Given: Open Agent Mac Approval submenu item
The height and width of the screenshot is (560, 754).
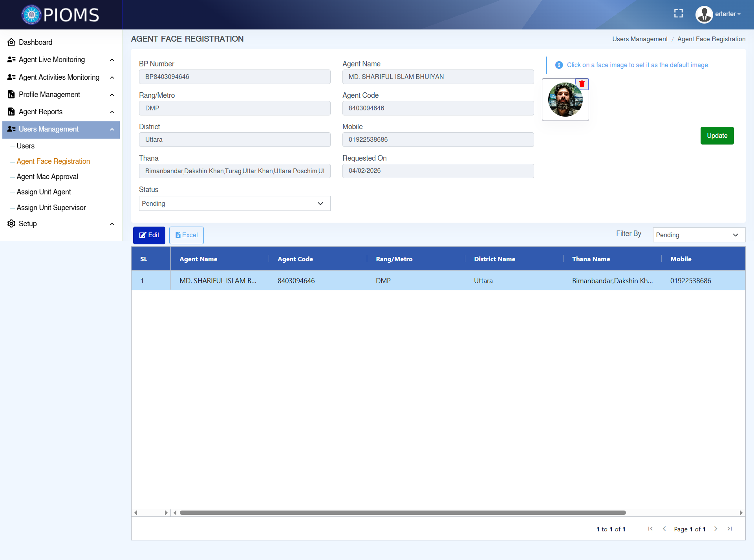Looking at the screenshot, I should pyautogui.click(x=47, y=177).
